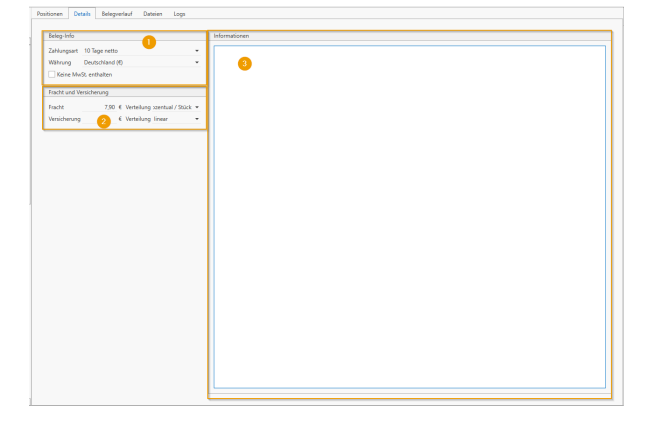Select the Details tab
The image size is (647, 429).
click(81, 13)
